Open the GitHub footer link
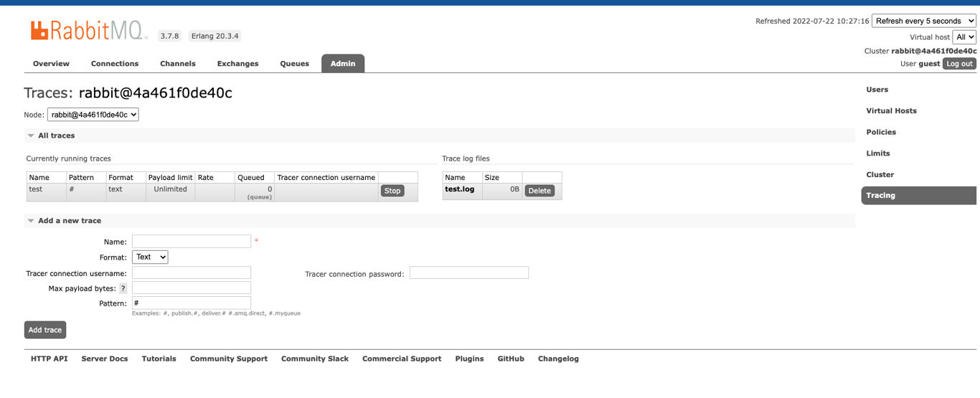 pyautogui.click(x=511, y=359)
